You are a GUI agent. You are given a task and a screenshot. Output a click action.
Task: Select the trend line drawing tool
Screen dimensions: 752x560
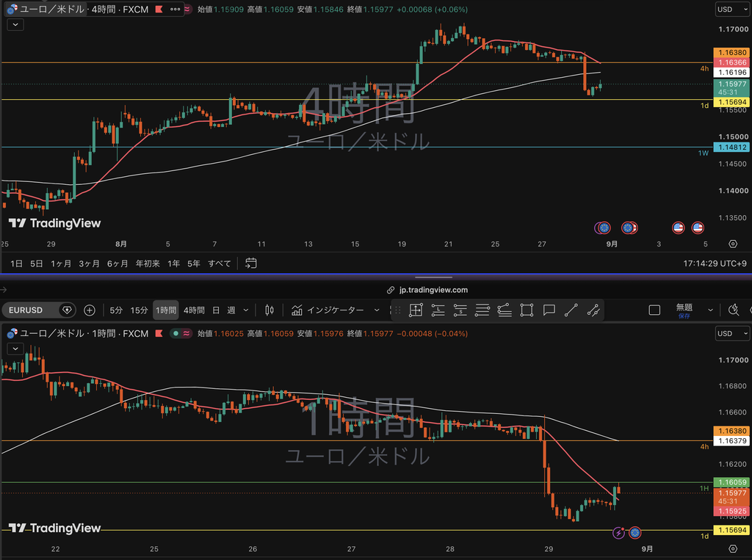[571, 310]
